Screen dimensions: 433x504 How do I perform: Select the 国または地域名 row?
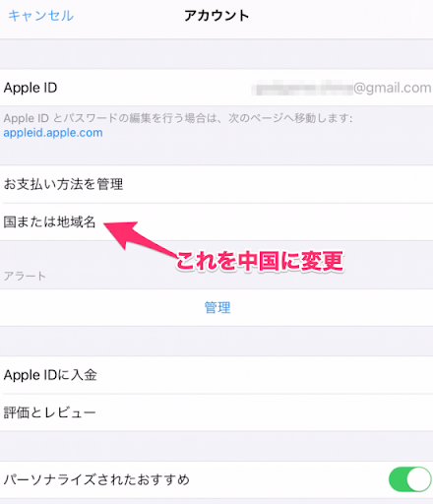point(216,221)
